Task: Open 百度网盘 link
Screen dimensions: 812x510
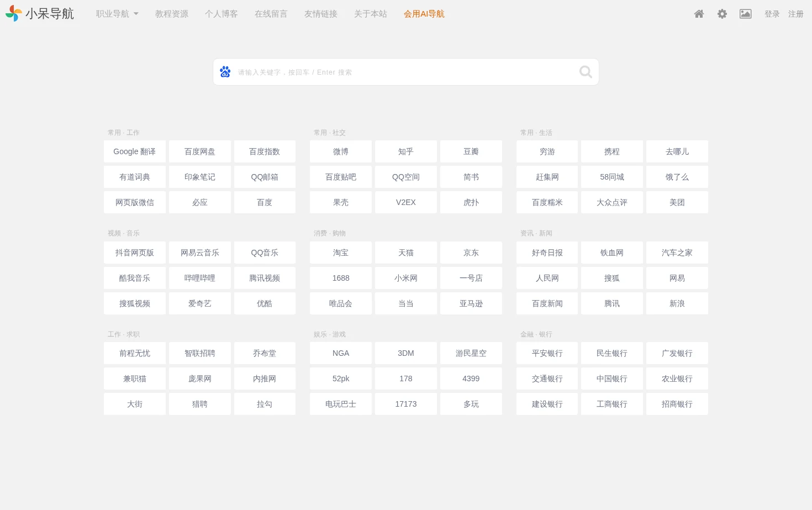Action: point(200,151)
